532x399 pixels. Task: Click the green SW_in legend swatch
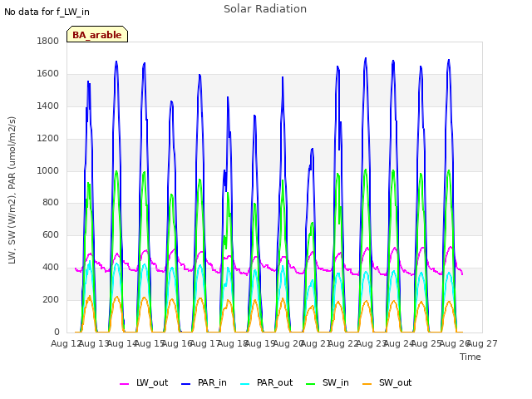click(x=310, y=384)
